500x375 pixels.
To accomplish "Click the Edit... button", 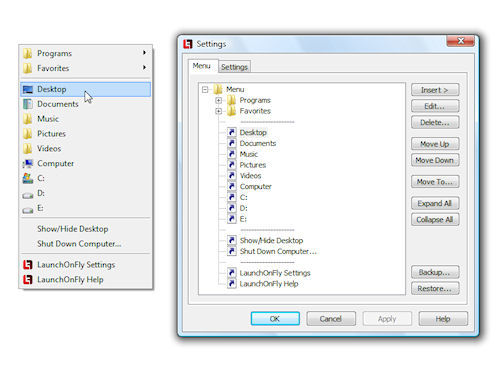I will [x=435, y=106].
